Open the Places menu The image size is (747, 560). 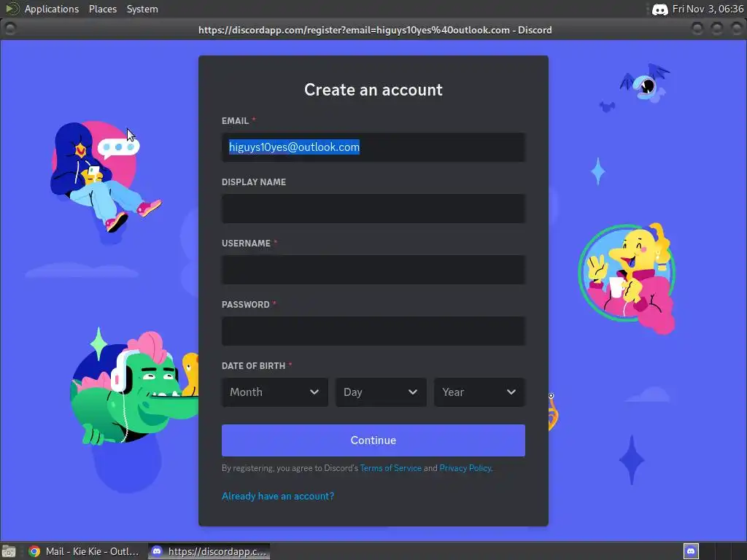102,9
